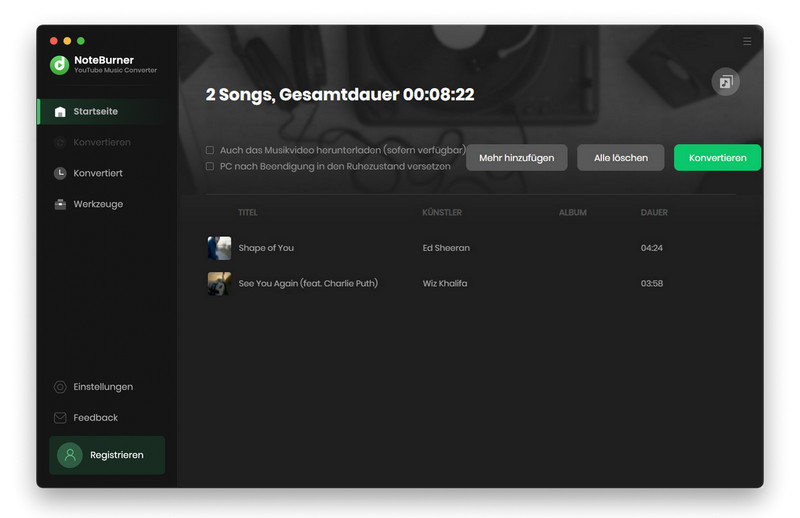Close the window with the red button
Screen dimensions: 800x518
54,41
